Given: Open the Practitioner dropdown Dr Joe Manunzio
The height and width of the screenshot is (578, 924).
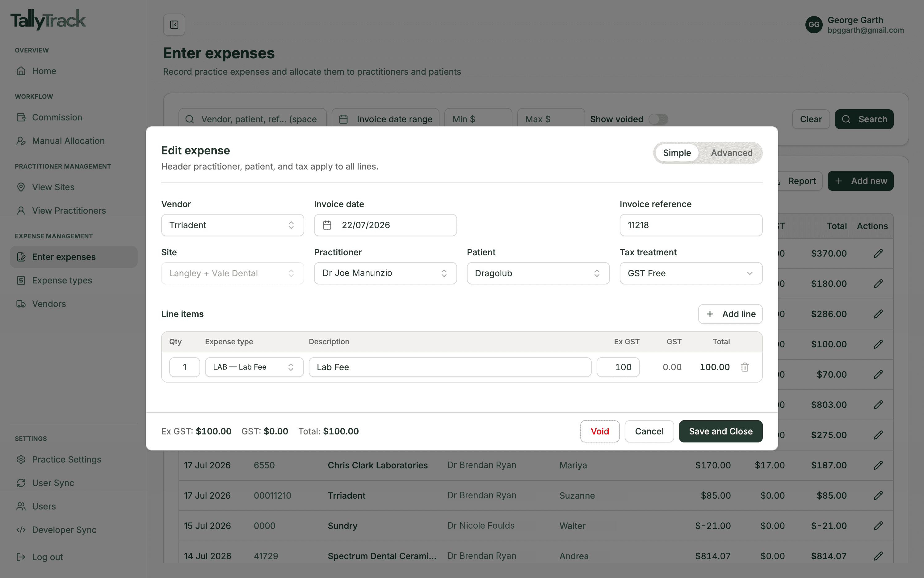Looking at the screenshot, I should [385, 273].
